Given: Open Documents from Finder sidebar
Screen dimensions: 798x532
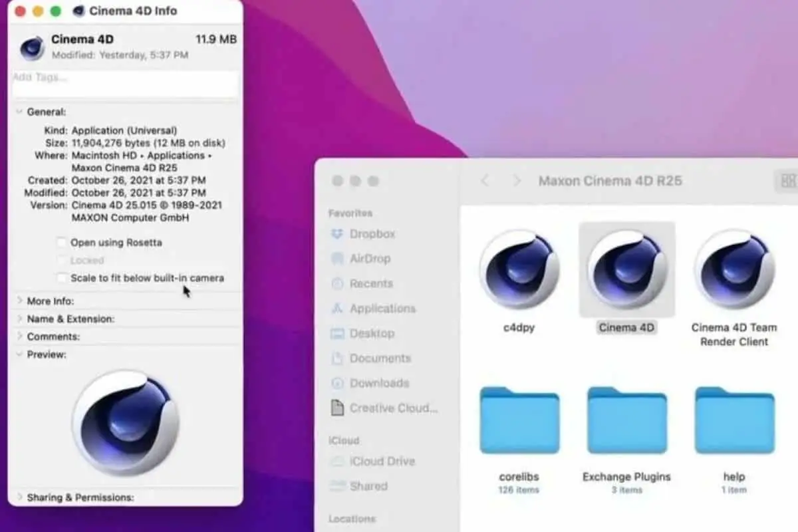Looking at the screenshot, I should (x=380, y=358).
